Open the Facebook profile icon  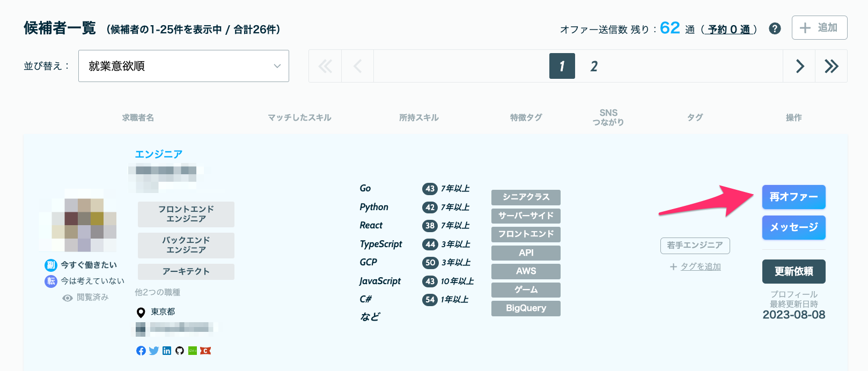pyautogui.click(x=141, y=351)
